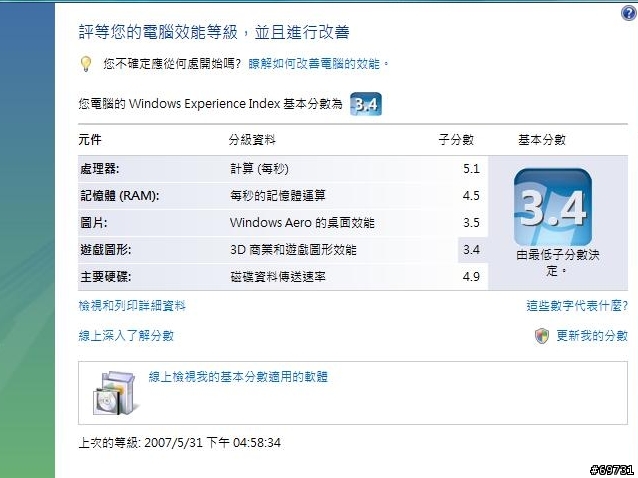Viewport: 638px width, 478px height.
Task: Select the 主要硬碟: row label
Action: point(106,277)
